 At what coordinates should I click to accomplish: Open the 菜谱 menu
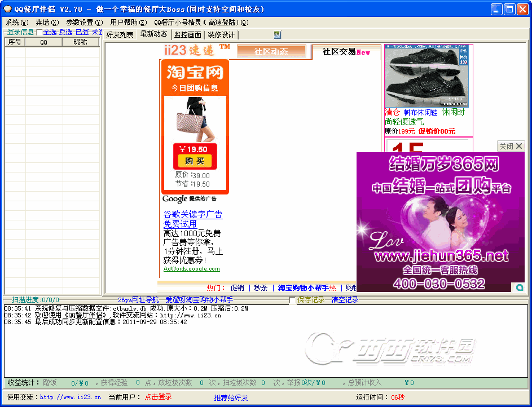coord(47,23)
